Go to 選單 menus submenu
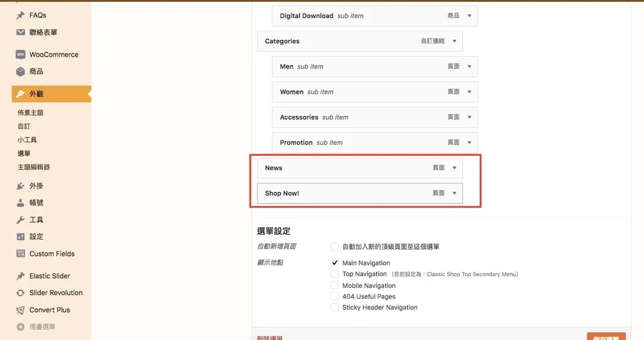 24,153
